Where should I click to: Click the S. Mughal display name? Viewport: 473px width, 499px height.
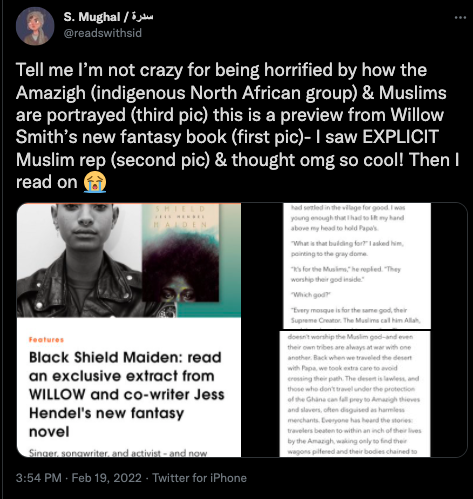pyautogui.click(x=92, y=17)
